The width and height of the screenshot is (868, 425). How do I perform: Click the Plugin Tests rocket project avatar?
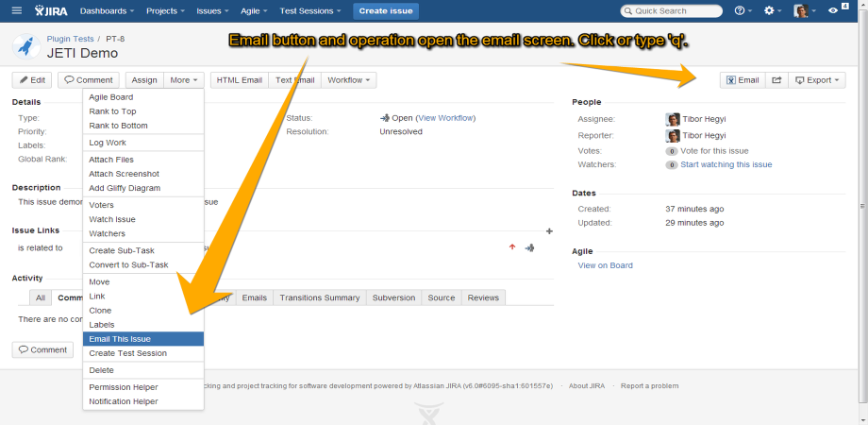coord(26,46)
